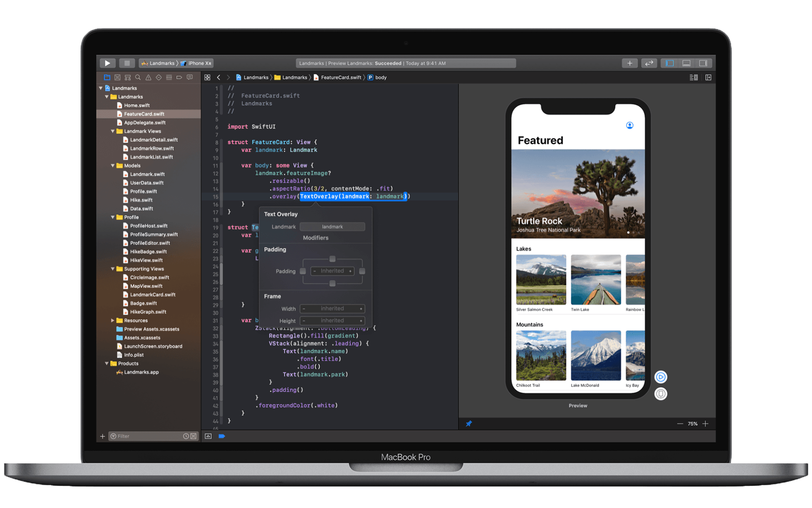This screenshot has height=508, width=812.
Task: Collapse the Landmark Views group
Action: (113, 131)
